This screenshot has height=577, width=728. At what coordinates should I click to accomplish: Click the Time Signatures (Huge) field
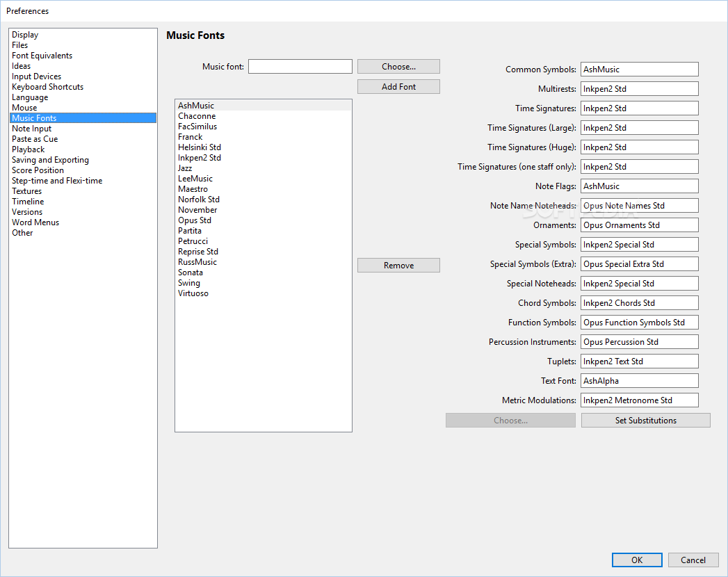click(x=639, y=147)
